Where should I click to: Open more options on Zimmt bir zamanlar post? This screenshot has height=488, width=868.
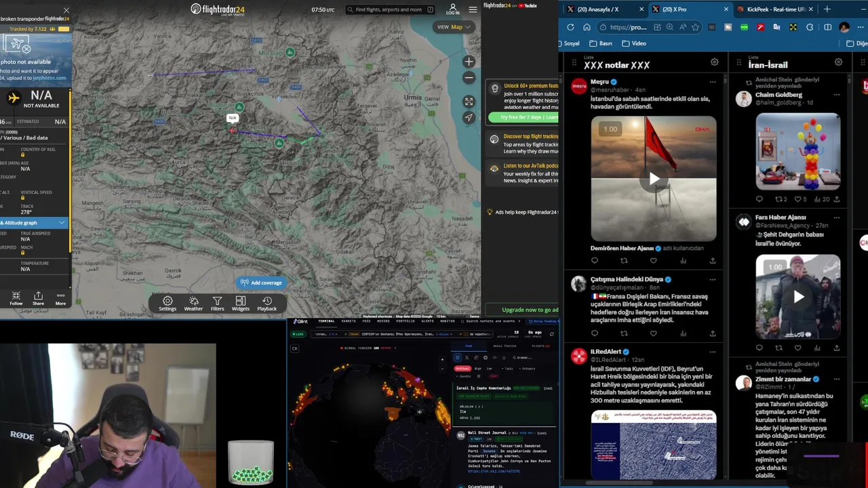tap(837, 380)
